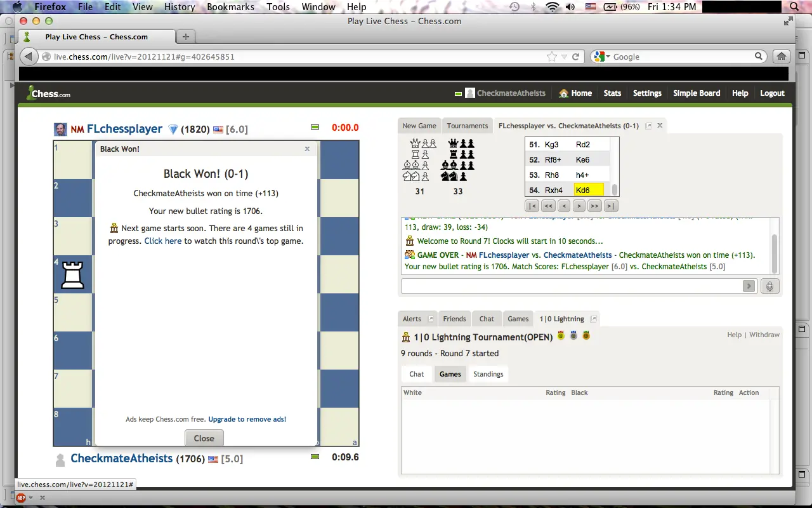This screenshot has height=508, width=812.
Task: Click the CheckmateAtheists grey avatar below the board
Action: (x=60, y=459)
